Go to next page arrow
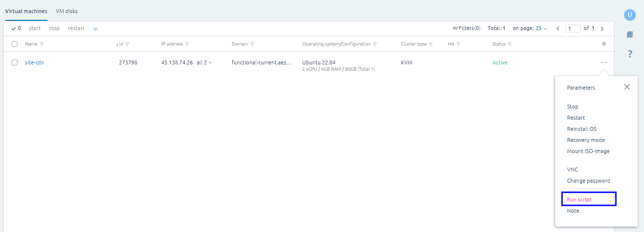Screen dimensions: 644x232 pos(602,29)
